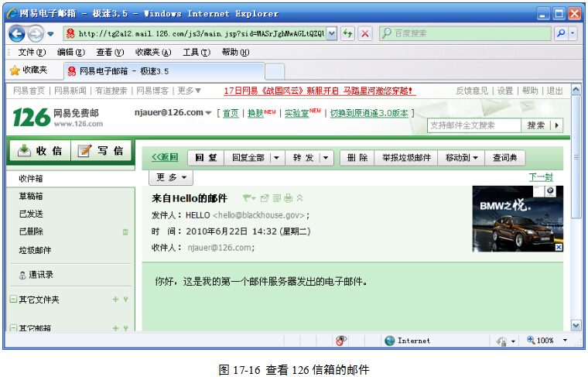The height and width of the screenshot is (377, 588).
Task: Click the 搜索 mail search button
Action: (535, 125)
